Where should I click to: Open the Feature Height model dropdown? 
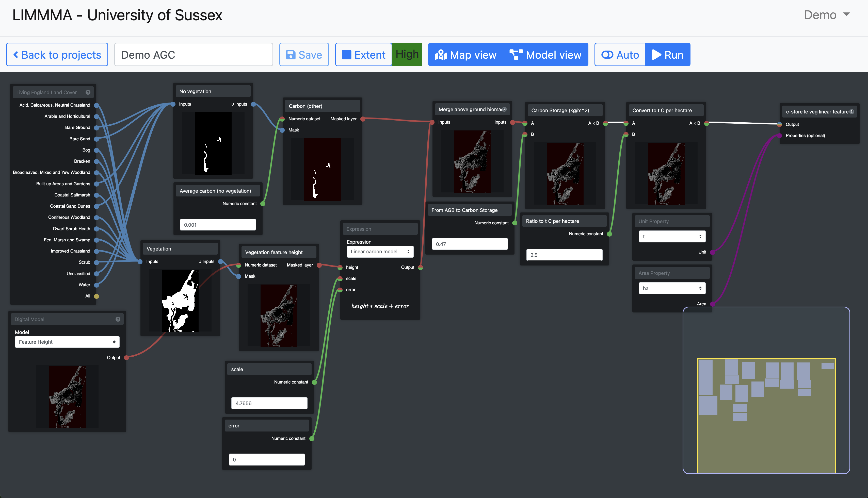(67, 342)
